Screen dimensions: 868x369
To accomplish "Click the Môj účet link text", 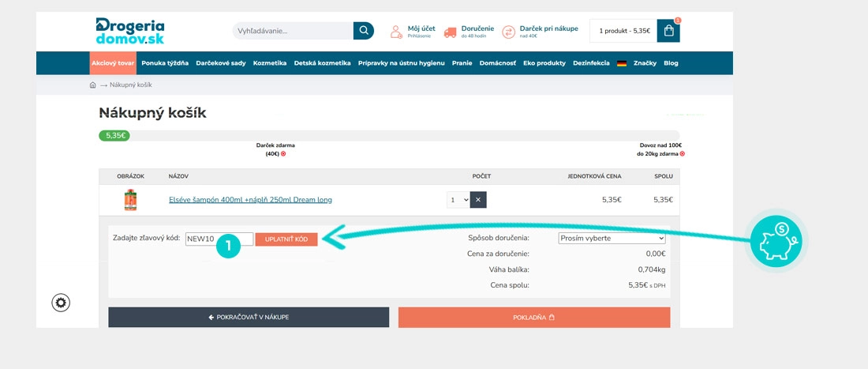I will click(421, 28).
